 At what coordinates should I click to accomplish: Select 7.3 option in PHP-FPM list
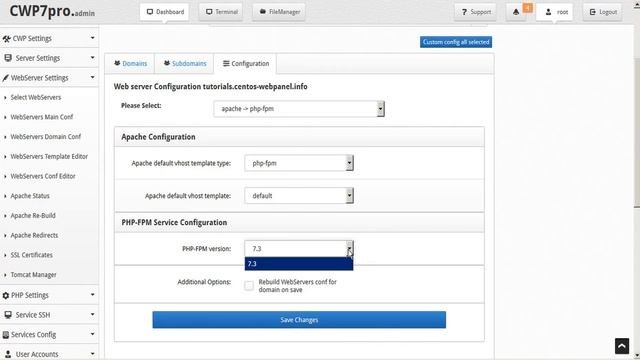click(299, 264)
